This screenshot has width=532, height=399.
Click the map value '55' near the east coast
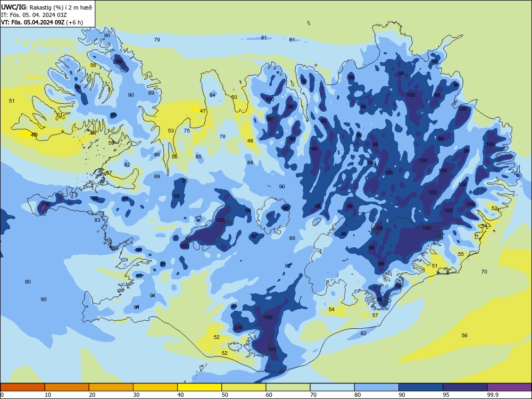tap(461, 254)
